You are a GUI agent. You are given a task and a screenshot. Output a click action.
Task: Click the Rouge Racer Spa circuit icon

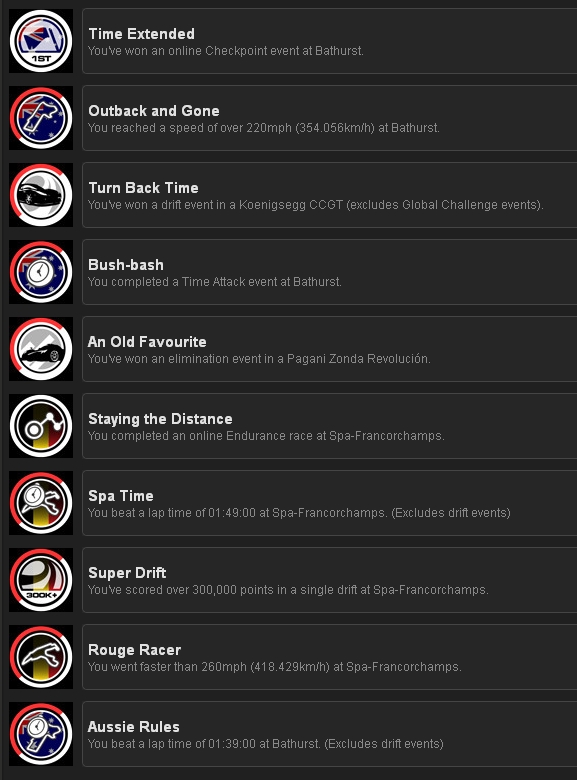click(x=41, y=657)
